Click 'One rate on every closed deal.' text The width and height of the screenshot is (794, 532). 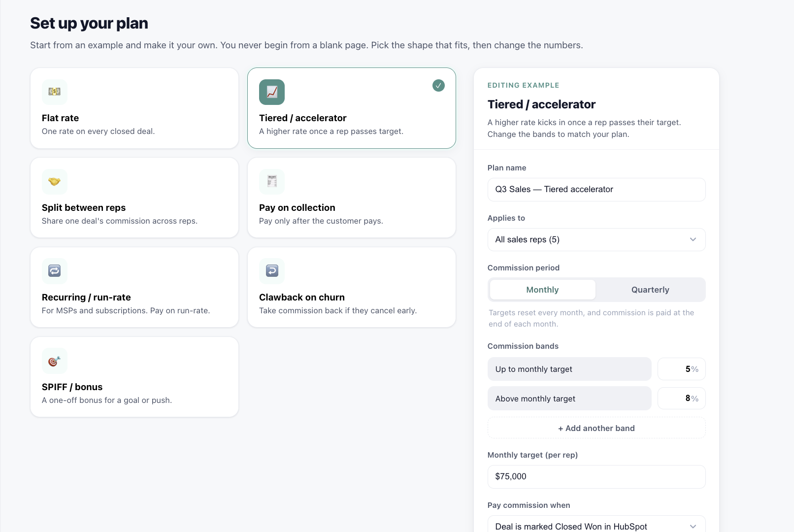click(98, 131)
